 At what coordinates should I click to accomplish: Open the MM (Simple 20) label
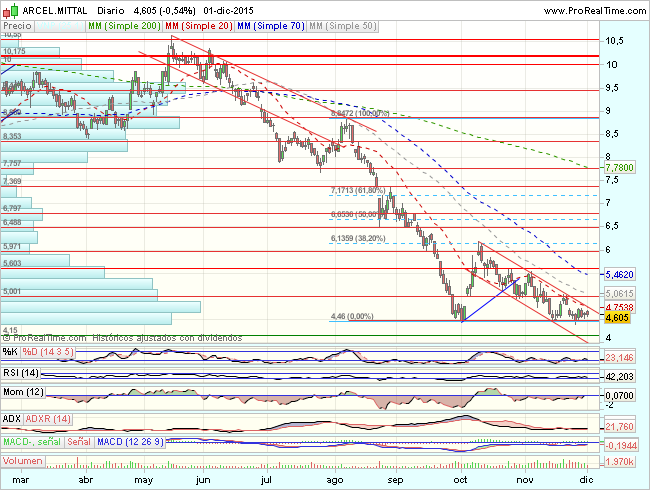pos(199,26)
